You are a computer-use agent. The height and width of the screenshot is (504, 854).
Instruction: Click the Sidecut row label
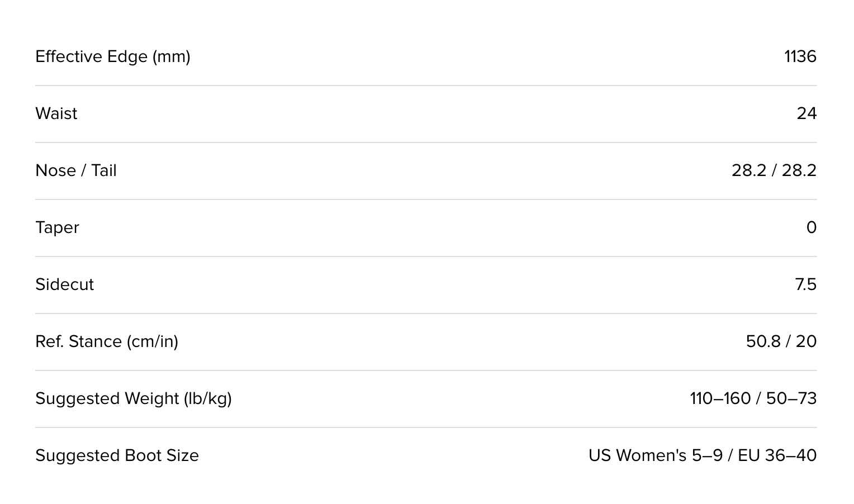65,285
